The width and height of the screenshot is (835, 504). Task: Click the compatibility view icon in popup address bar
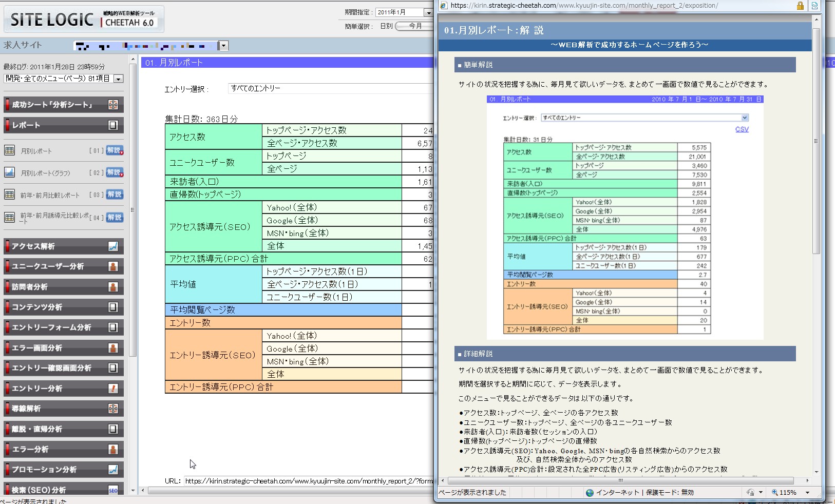tap(814, 6)
